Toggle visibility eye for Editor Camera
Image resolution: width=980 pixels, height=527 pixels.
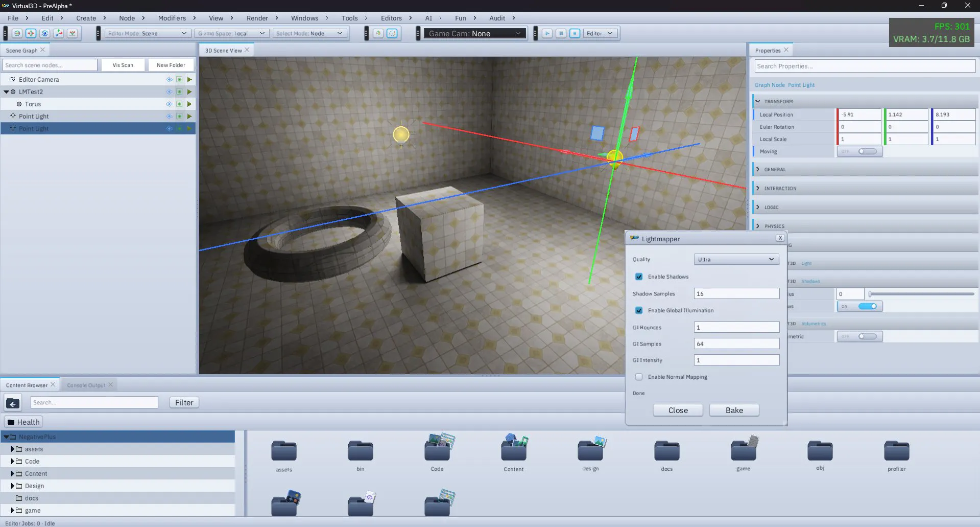click(169, 79)
